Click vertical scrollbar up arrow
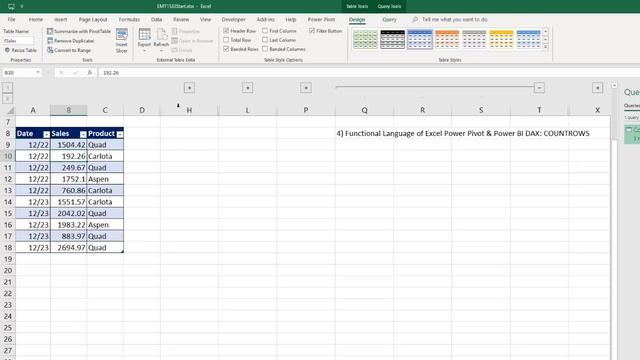This screenshot has width=640, height=360. 614,86
